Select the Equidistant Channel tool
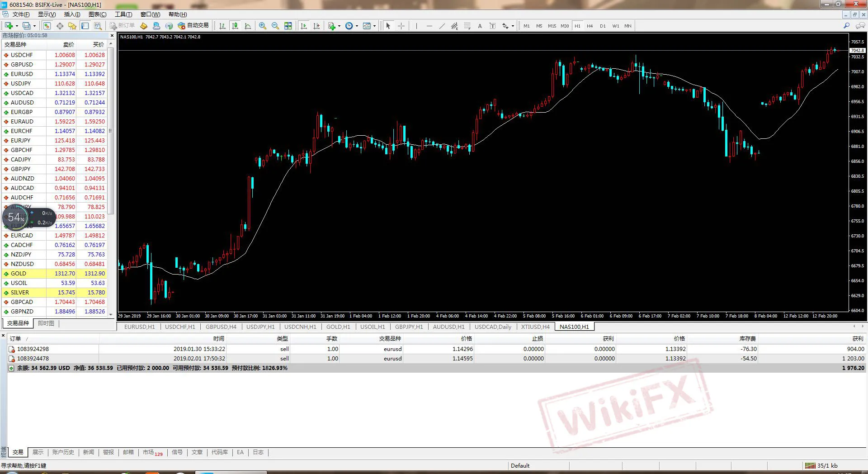This screenshot has width=868, height=474. (454, 26)
